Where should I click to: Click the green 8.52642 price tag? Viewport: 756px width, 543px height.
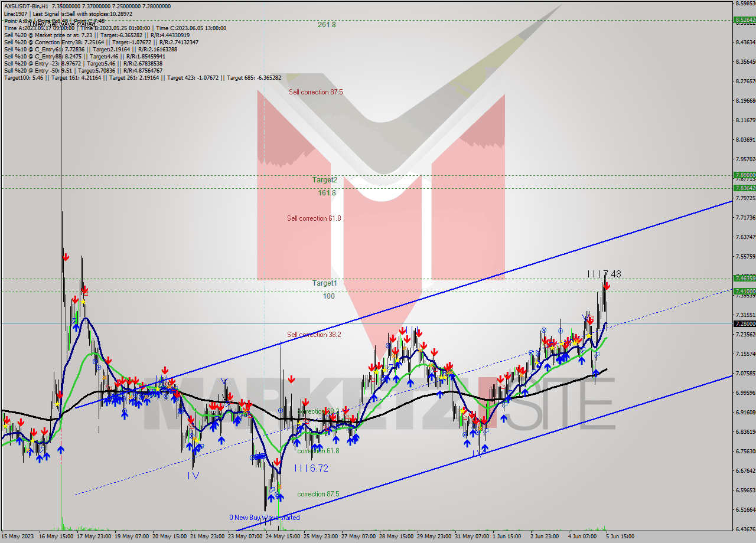744,19
